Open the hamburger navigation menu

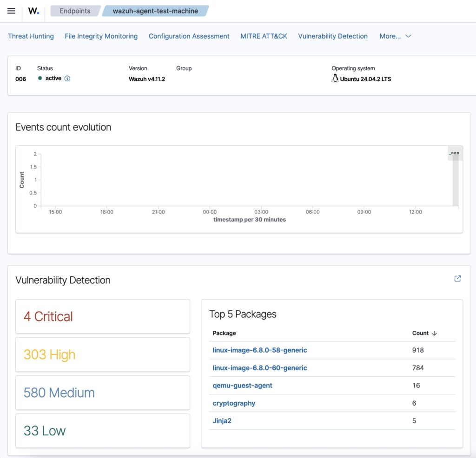tap(11, 11)
